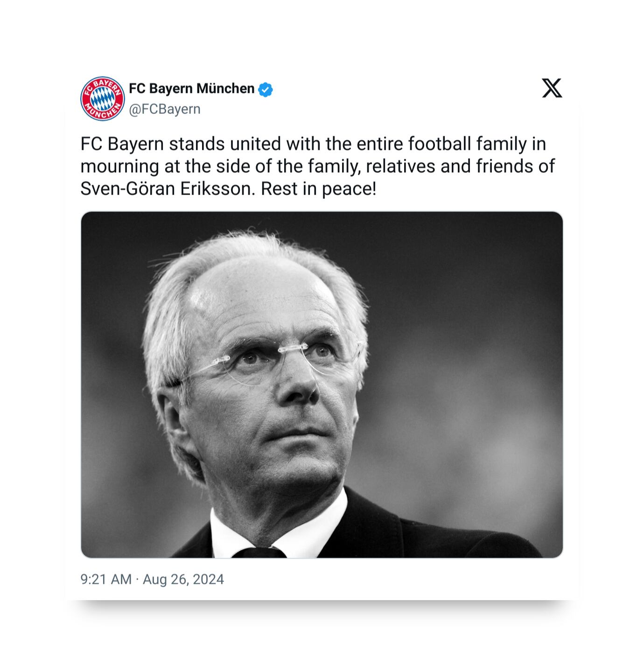This screenshot has width=644, height=665.
Task: Click the "Rest in peace!" phrase
Action: point(318,189)
